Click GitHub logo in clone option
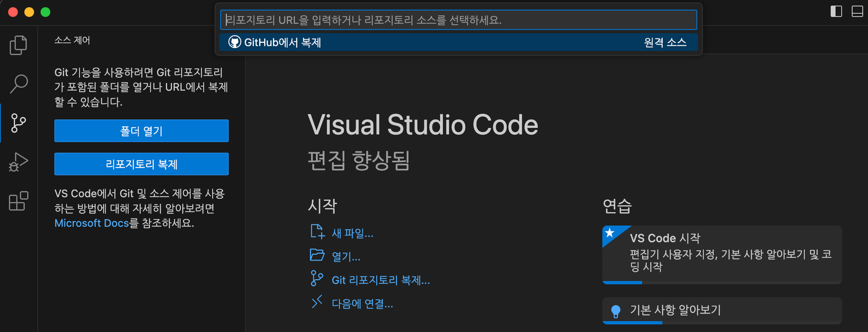 235,42
